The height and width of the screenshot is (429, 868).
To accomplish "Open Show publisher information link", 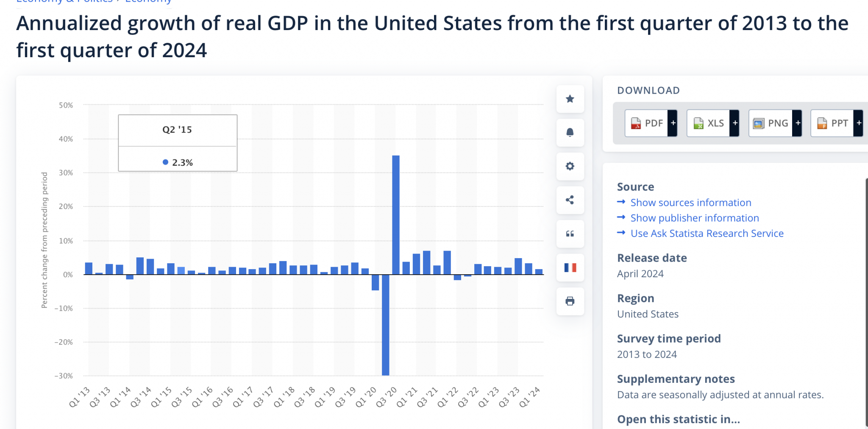I will [694, 218].
